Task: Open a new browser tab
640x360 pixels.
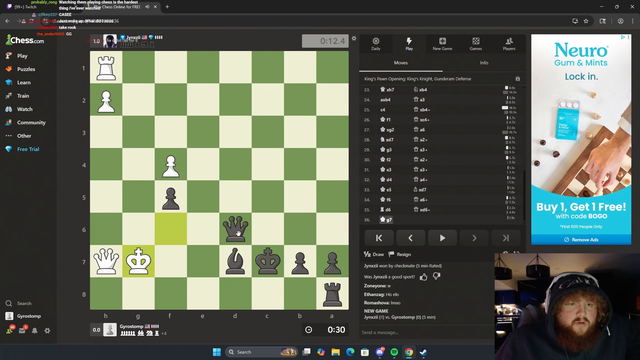Action: tap(167, 7)
